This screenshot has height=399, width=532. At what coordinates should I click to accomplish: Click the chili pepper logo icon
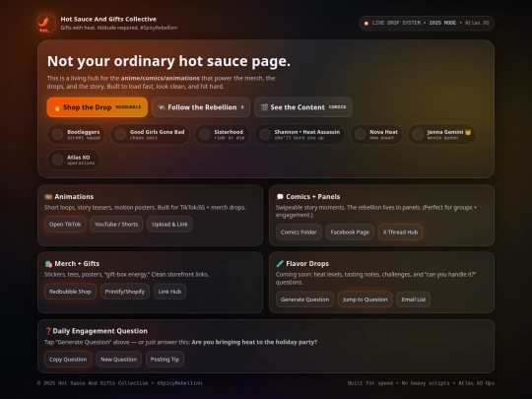point(46,23)
